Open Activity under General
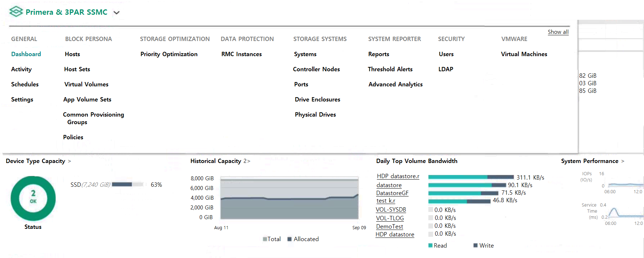This screenshot has width=644, height=258. 21,69
